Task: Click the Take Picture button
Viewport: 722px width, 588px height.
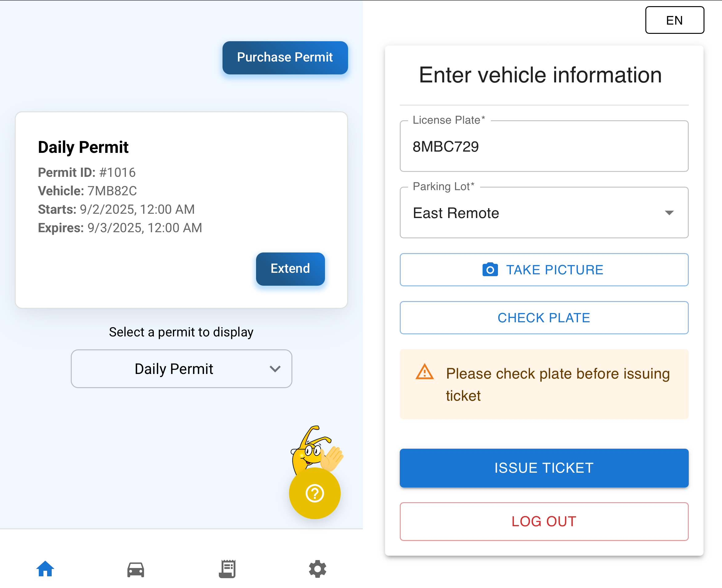Action: [544, 270]
